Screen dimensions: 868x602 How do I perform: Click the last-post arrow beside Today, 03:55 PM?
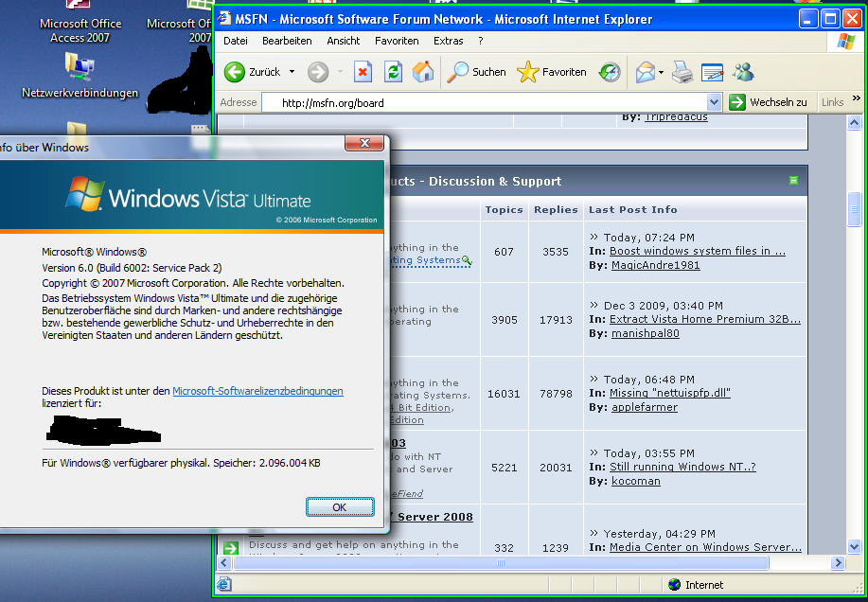[x=594, y=452]
